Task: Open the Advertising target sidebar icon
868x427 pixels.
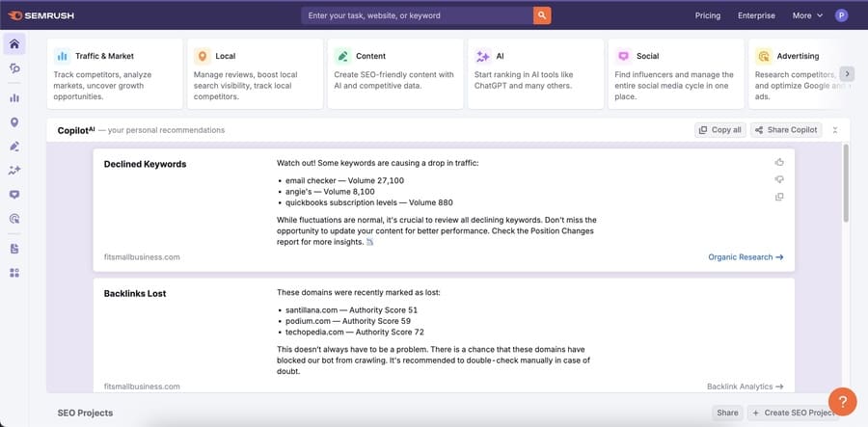Action: tap(14, 219)
